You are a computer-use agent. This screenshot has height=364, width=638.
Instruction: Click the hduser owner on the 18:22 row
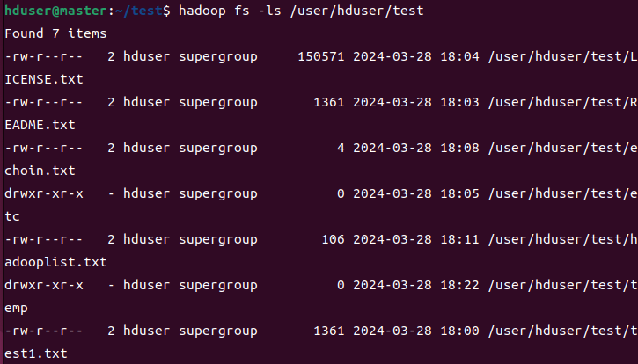(x=146, y=285)
